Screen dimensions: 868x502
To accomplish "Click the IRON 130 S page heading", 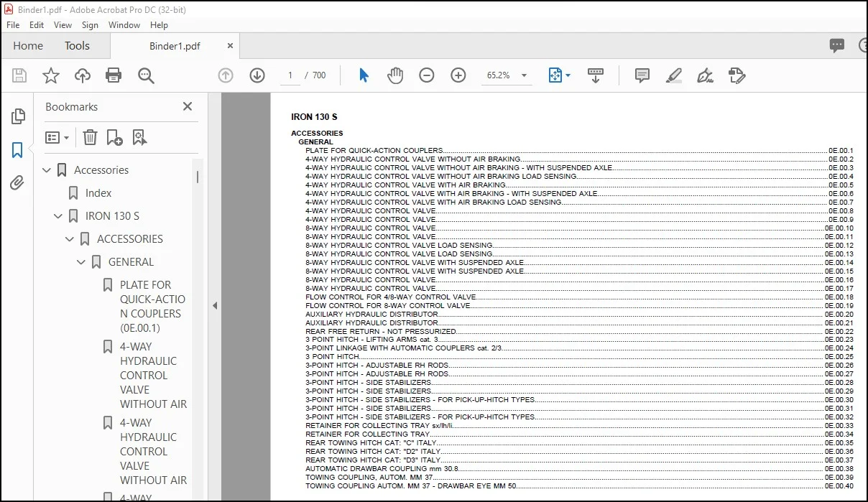I will [314, 116].
